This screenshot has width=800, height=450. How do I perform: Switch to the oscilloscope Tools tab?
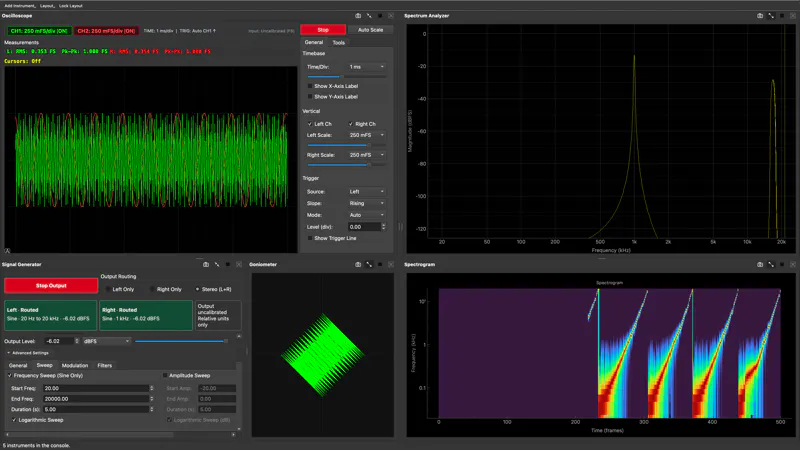[x=339, y=43]
